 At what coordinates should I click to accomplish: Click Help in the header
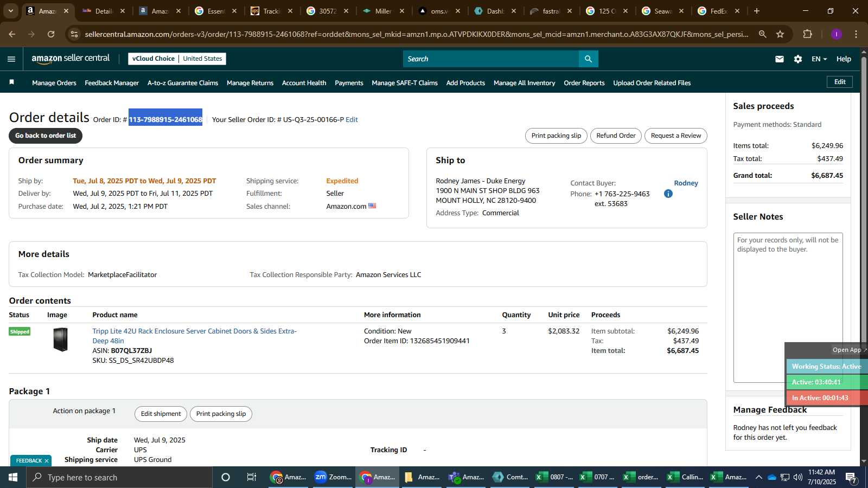(844, 59)
